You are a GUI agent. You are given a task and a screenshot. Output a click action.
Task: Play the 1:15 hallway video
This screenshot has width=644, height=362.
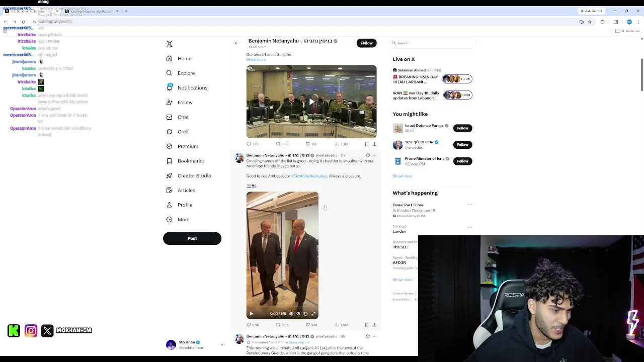(252, 314)
